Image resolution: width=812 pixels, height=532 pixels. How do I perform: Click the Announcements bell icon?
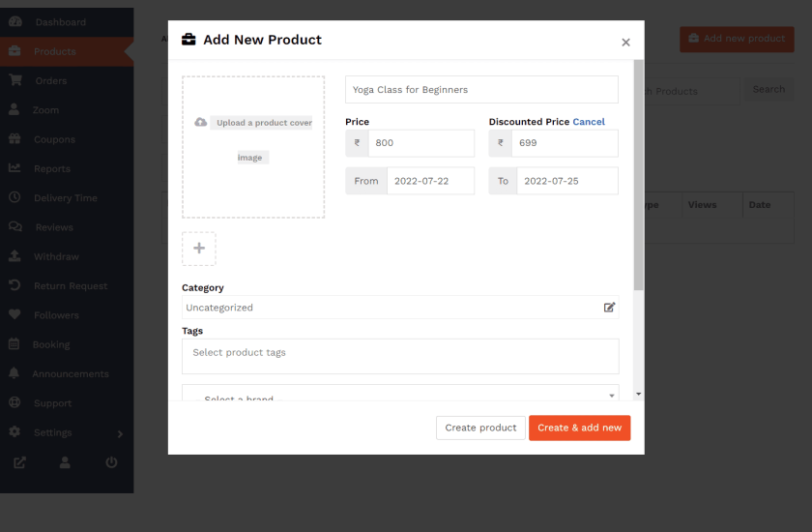point(14,373)
